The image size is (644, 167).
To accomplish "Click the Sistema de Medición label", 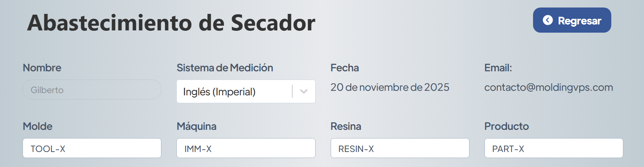I will (225, 68).
